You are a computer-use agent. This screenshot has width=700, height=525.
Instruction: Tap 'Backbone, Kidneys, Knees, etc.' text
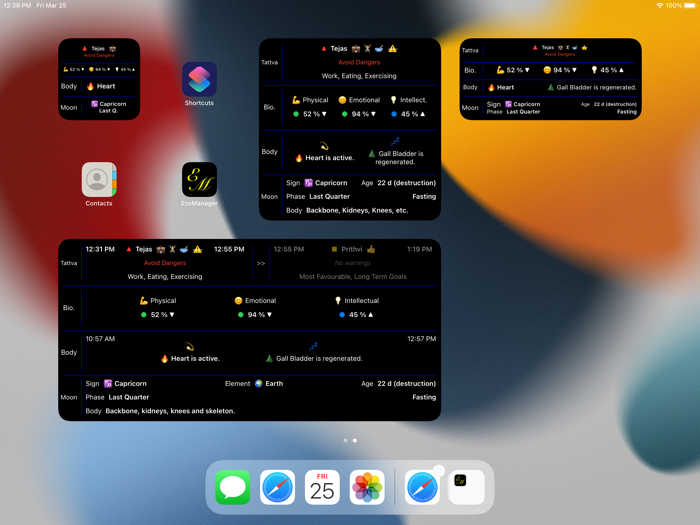357,210
